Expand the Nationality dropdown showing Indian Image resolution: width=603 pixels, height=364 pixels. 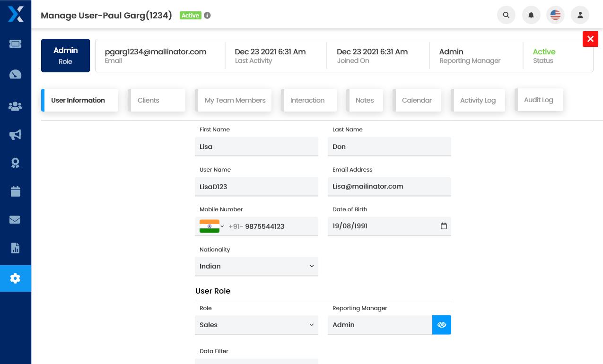click(x=256, y=266)
